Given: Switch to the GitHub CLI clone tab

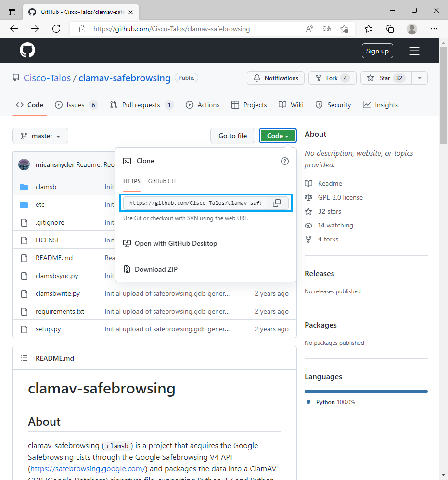Looking at the screenshot, I should pos(162,181).
